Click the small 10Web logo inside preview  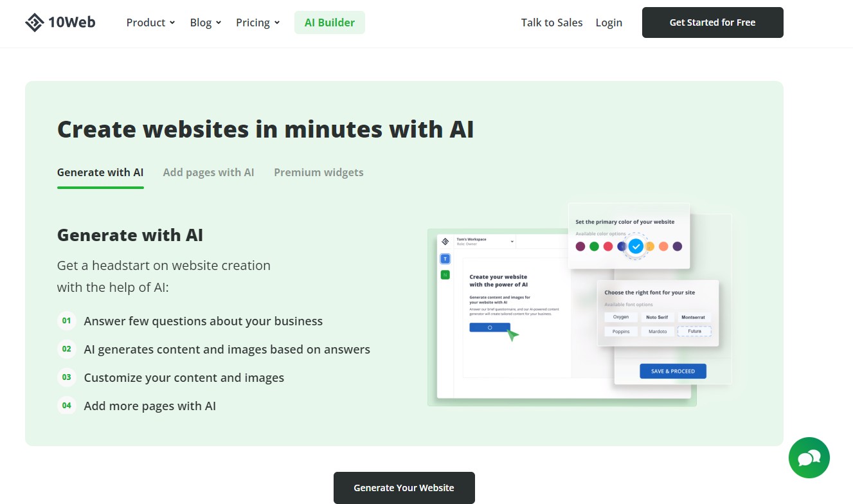coord(445,242)
